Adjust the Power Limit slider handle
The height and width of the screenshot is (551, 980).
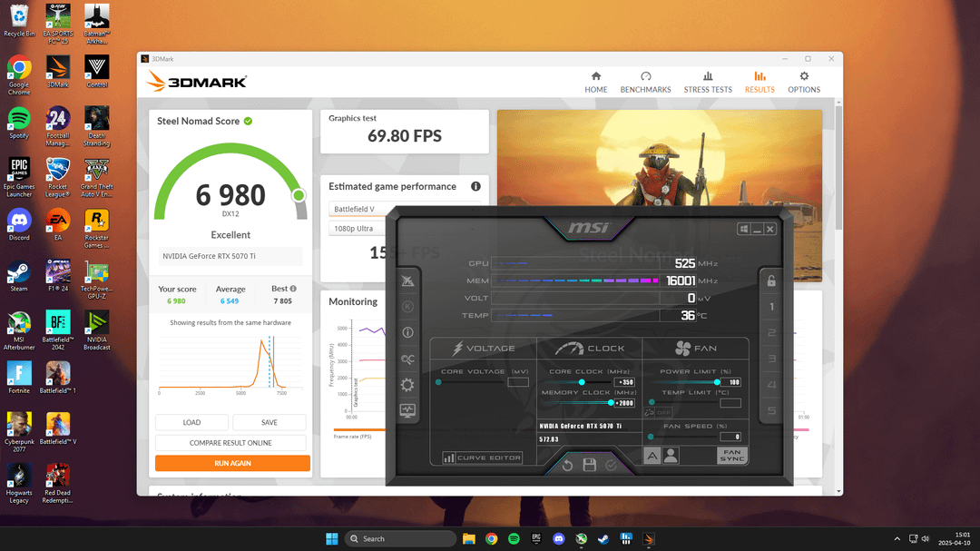(717, 382)
